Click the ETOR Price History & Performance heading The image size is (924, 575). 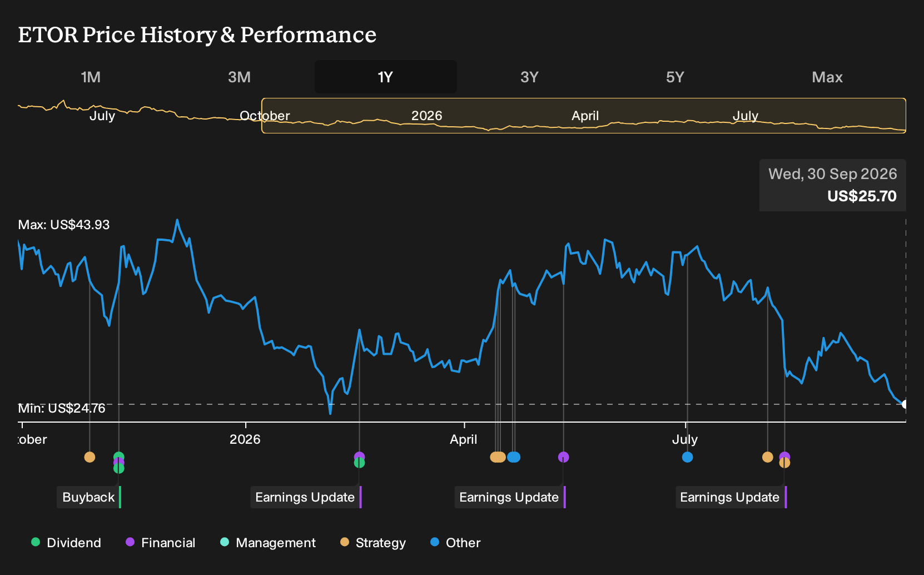pos(197,34)
